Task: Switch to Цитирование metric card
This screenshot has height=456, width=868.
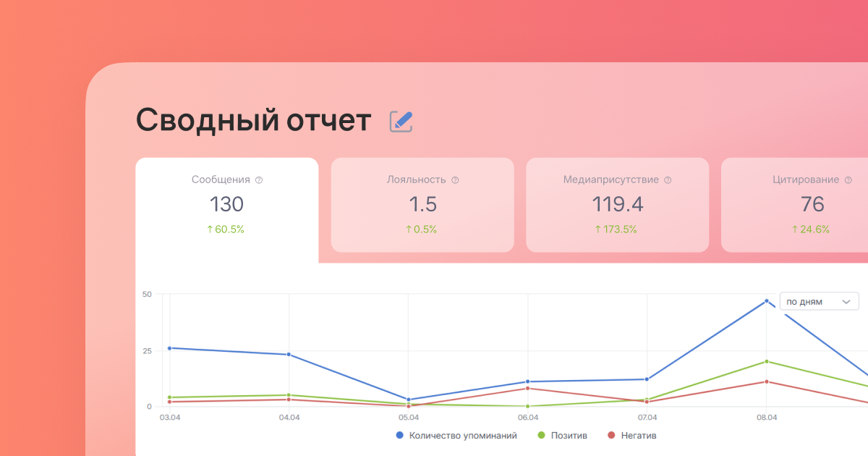Action: (794, 205)
